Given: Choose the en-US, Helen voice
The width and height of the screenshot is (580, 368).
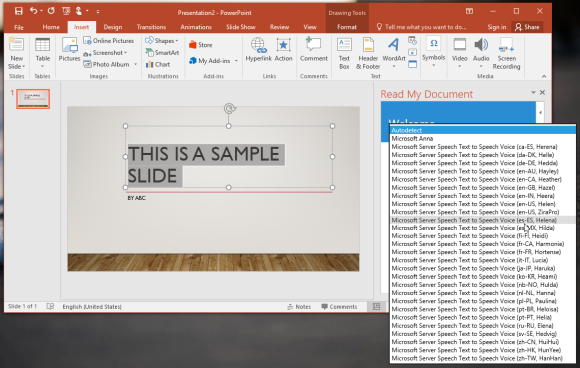Looking at the screenshot, I should tap(483, 204).
